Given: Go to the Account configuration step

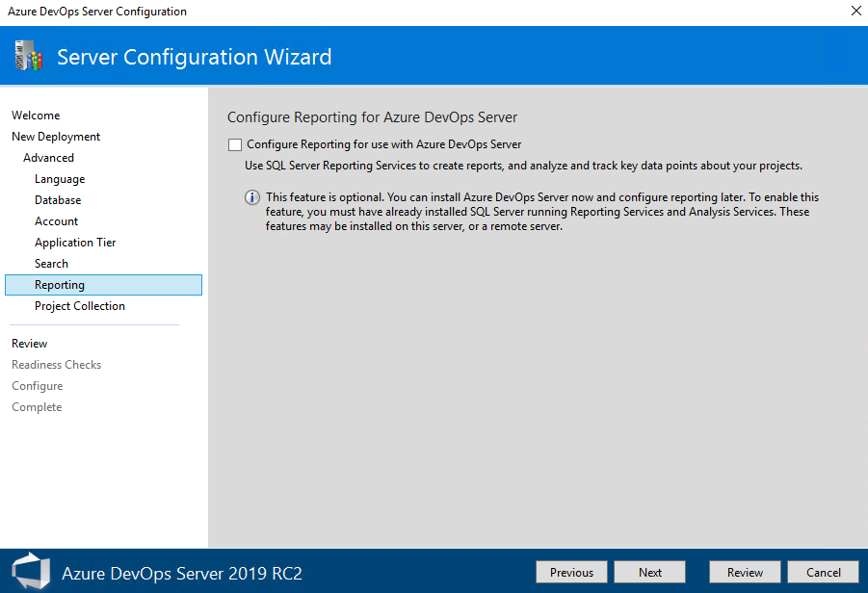Looking at the screenshot, I should tap(56, 220).
